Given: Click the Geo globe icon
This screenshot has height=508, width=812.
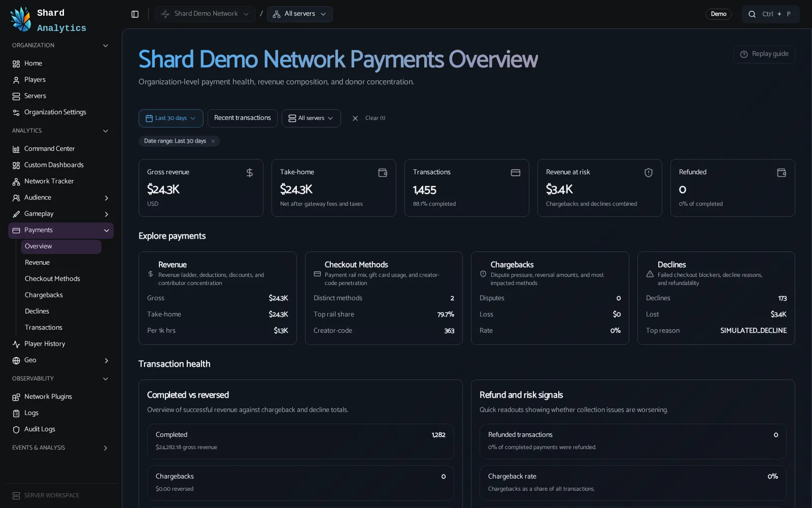Looking at the screenshot, I should 16,361.
